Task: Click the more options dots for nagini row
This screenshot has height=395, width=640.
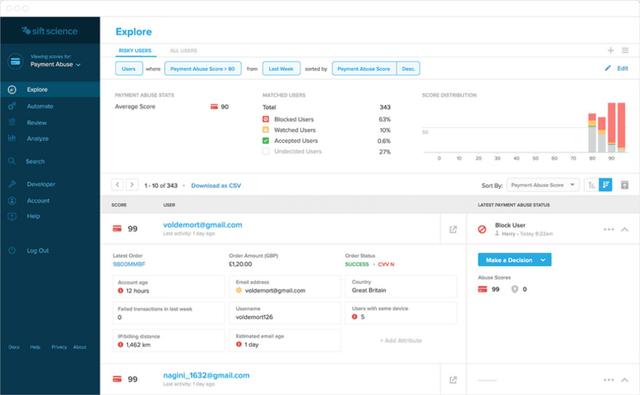Action: pyautogui.click(x=609, y=380)
